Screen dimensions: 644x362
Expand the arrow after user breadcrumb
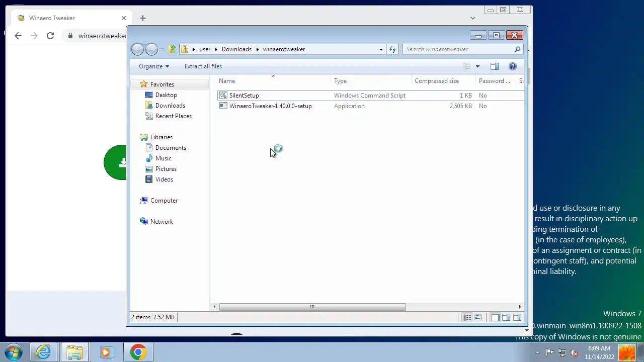tap(216, 49)
